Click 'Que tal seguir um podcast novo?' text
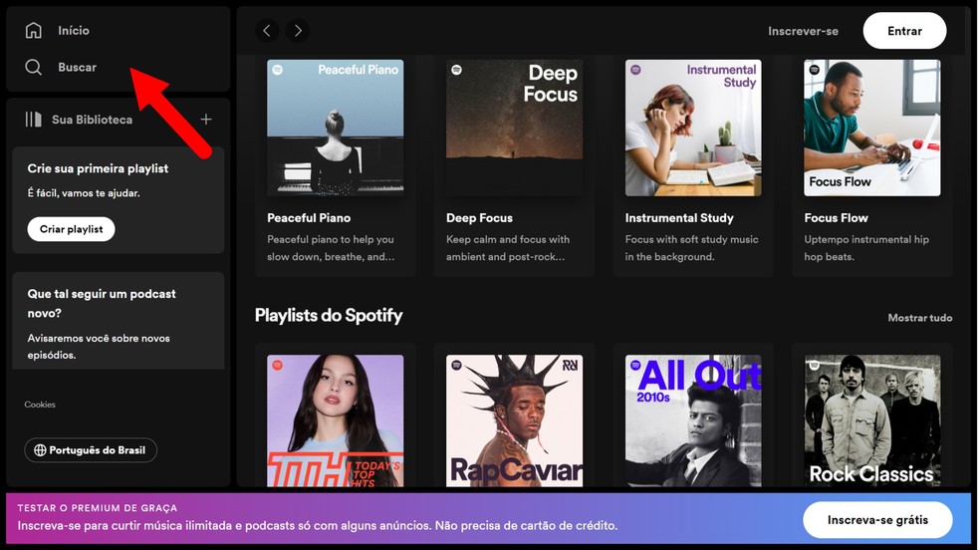This screenshot has height=550, width=980. click(102, 303)
